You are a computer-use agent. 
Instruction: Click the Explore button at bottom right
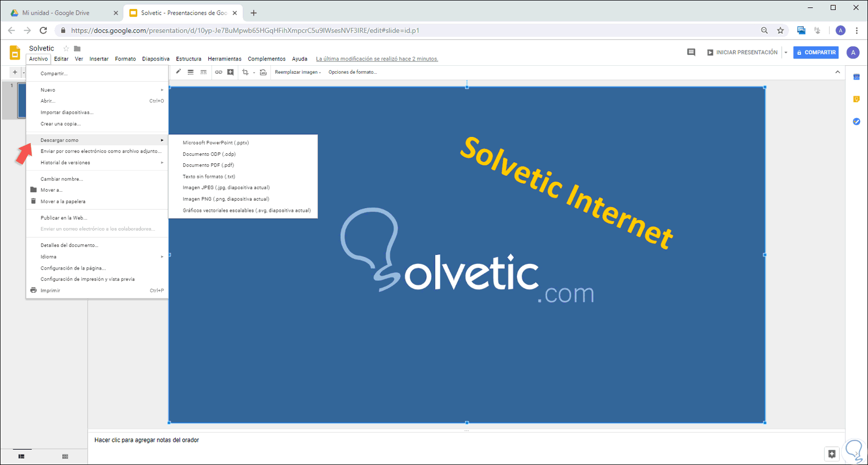point(832,454)
